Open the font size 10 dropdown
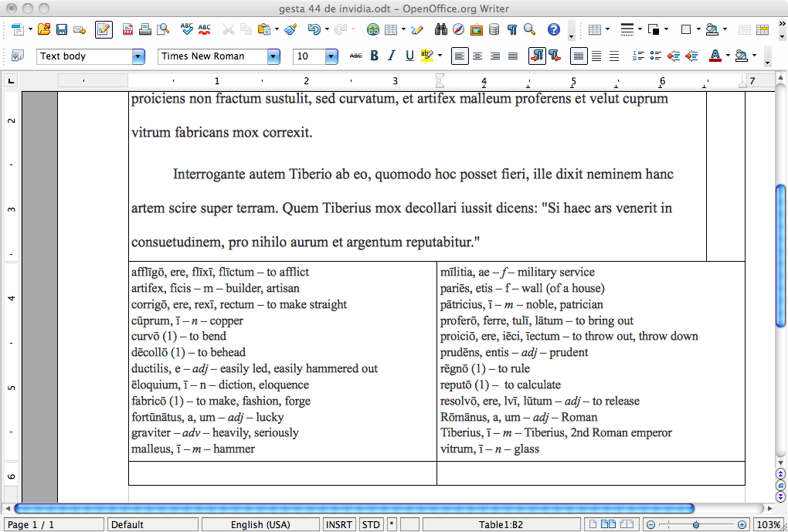788x532 pixels. coord(331,56)
